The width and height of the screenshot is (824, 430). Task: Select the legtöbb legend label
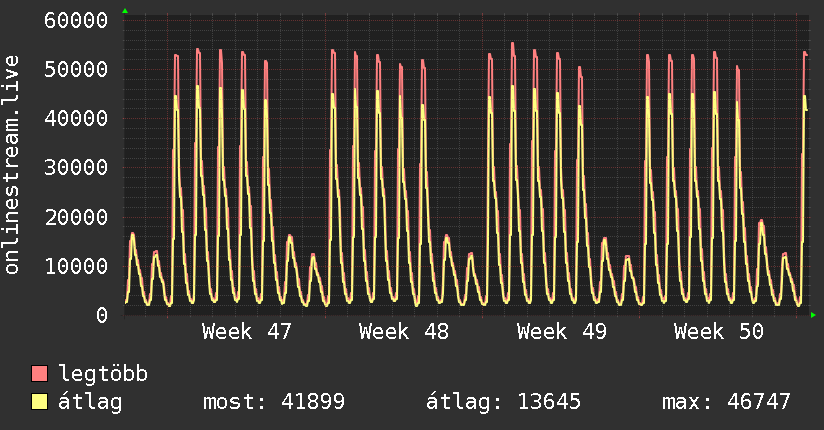[103, 374]
